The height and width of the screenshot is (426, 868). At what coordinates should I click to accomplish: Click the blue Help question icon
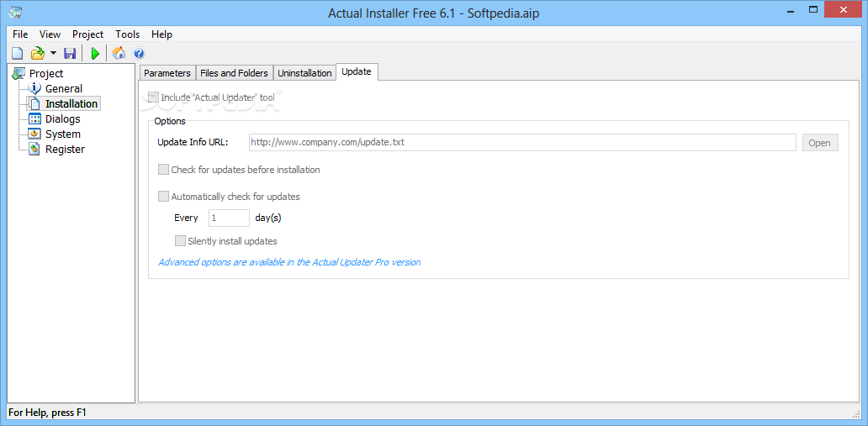(139, 53)
